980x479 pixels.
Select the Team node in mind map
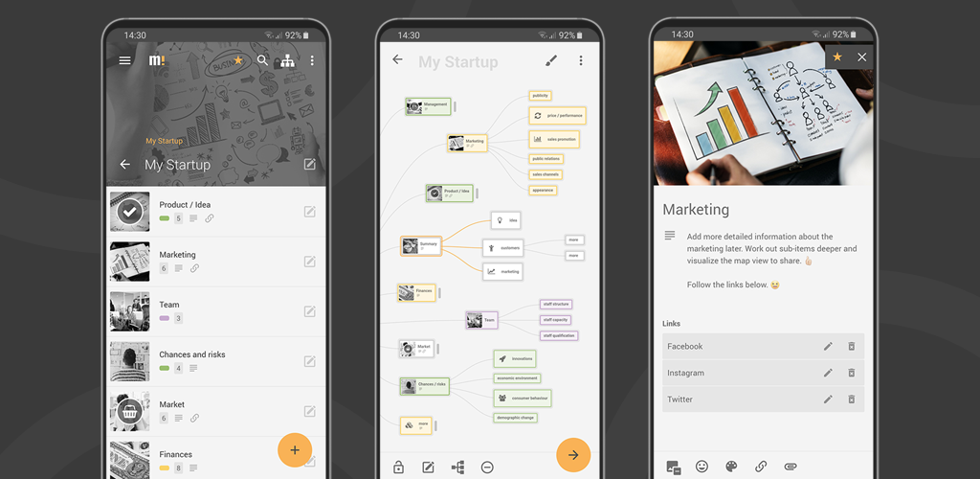pyautogui.click(x=482, y=320)
